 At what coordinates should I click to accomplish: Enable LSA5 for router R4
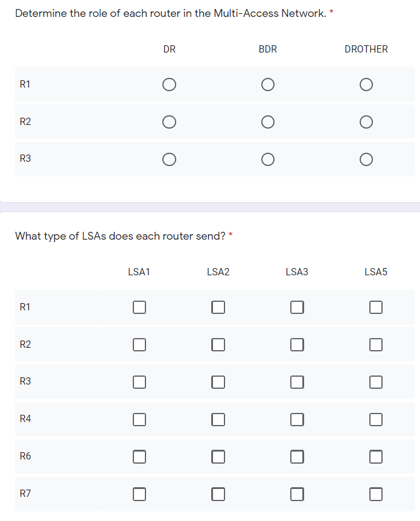(x=375, y=419)
